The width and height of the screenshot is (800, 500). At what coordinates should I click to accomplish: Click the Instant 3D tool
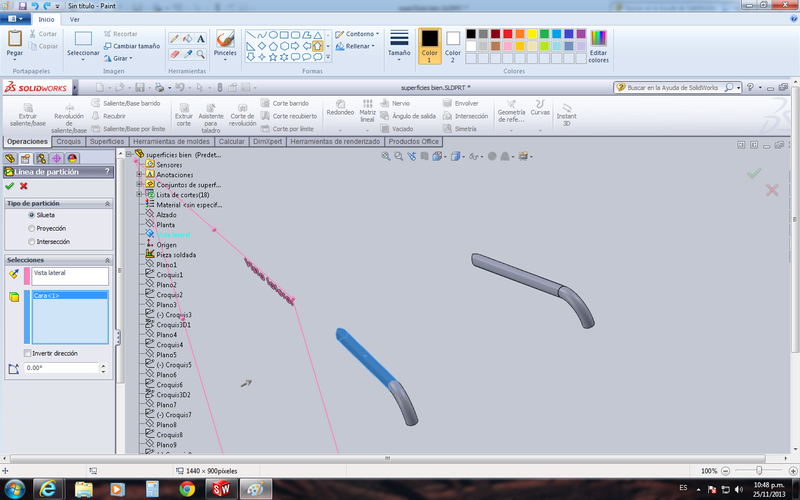[566, 114]
